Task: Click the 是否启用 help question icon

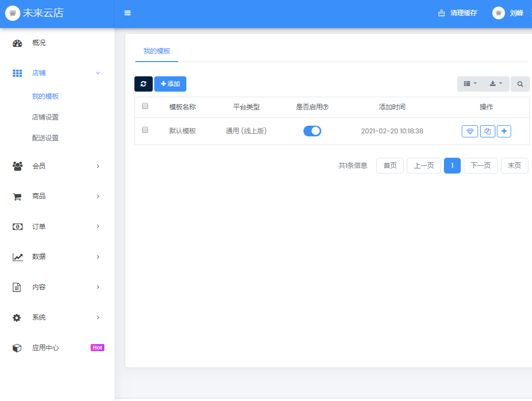Action: coord(326,107)
